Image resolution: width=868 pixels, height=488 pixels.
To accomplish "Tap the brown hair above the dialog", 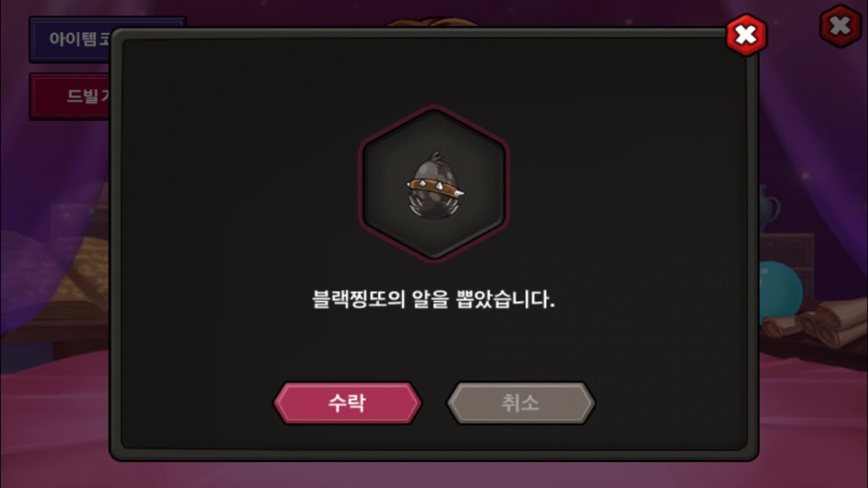I will click(433, 23).
